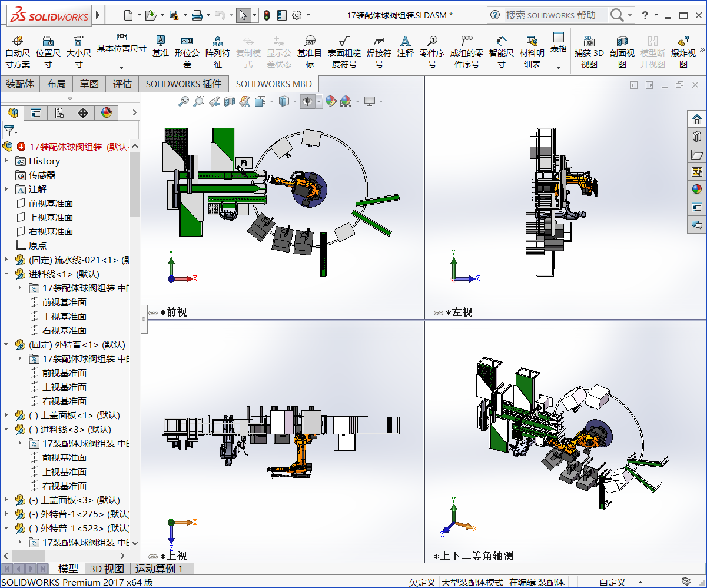Click the Previous View icon

[x=214, y=101]
